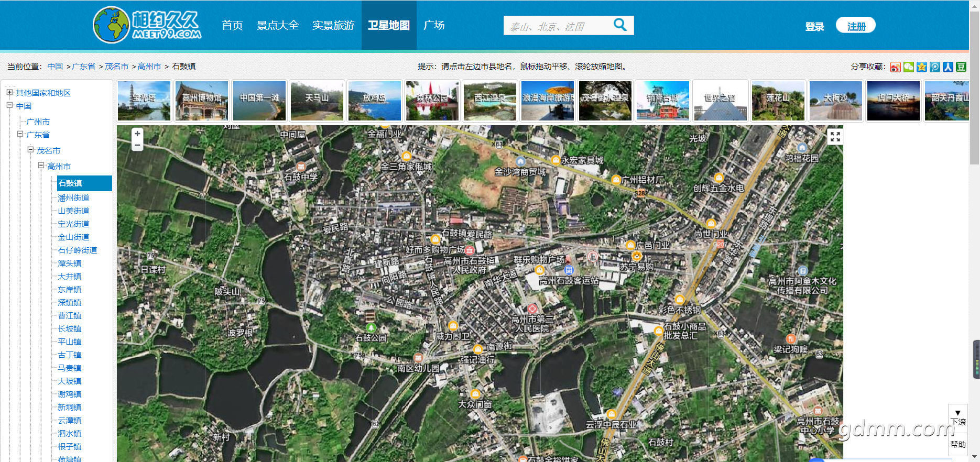Collapse the 高州市 tree node

[x=41, y=166]
